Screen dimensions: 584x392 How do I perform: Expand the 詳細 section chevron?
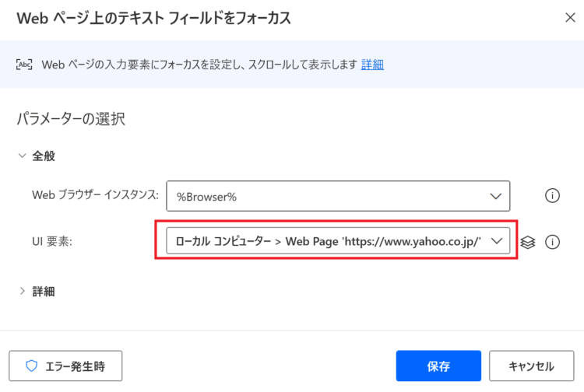click(x=23, y=291)
